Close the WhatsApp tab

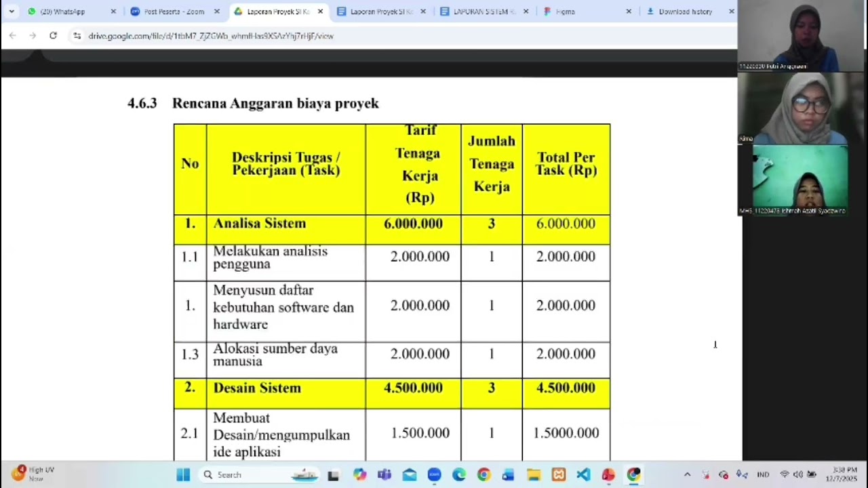113,12
